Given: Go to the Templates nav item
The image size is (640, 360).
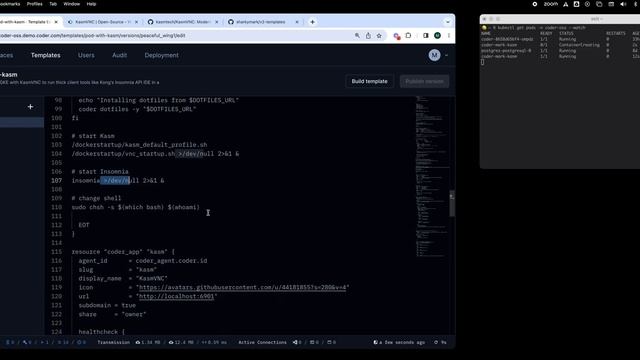Looking at the screenshot, I should click(x=46, y=55).
